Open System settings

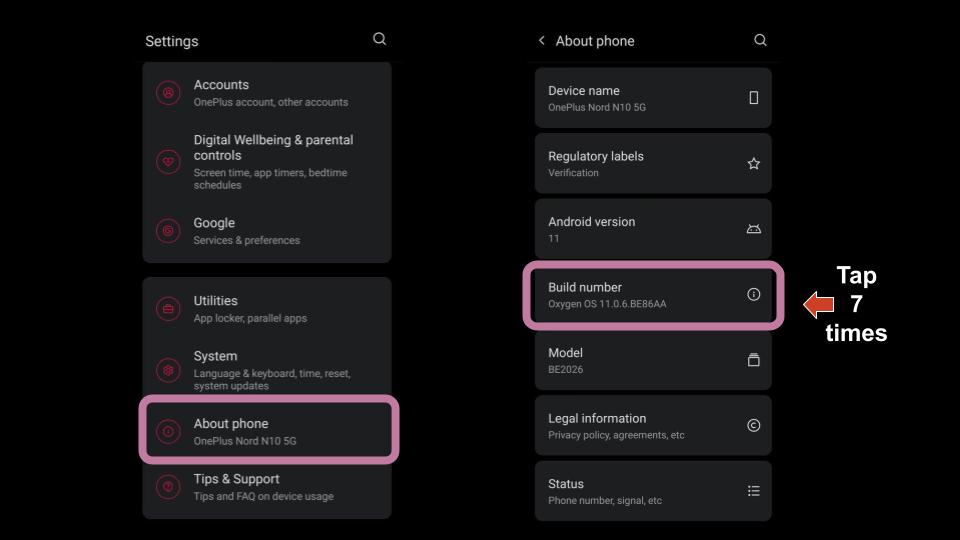pyautogui.click(x=267, y=370)
